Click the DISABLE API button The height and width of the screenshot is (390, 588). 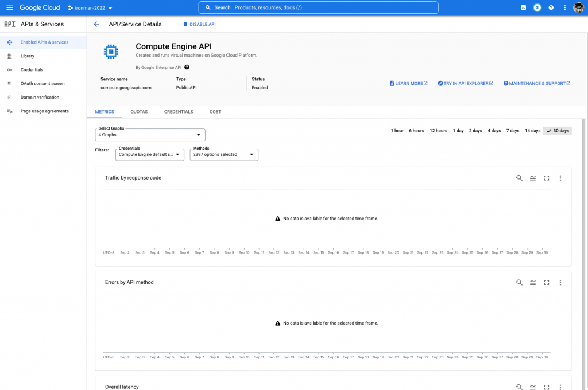pyautogui.click(x=199, y=24)
